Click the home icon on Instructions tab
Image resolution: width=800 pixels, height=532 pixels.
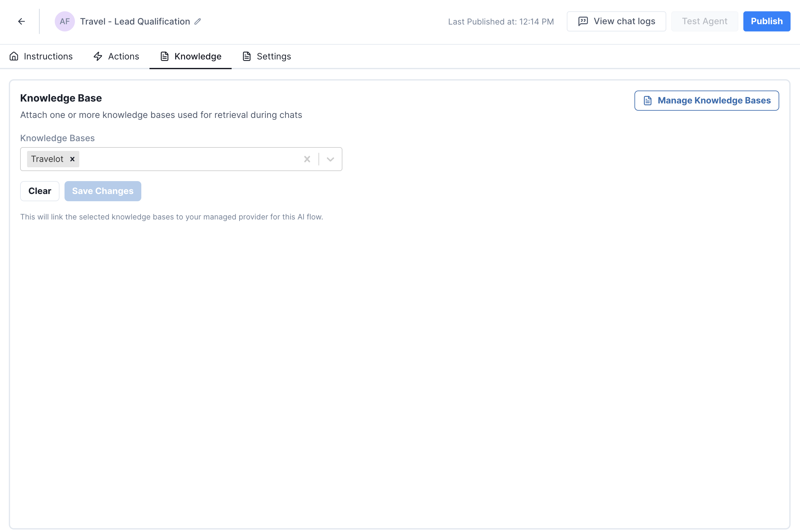tap(14, 56)
